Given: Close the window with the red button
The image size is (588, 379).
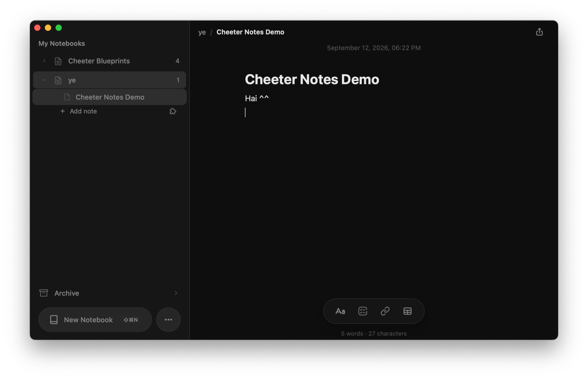Looking at the screenshot, I should pos(37,28).
